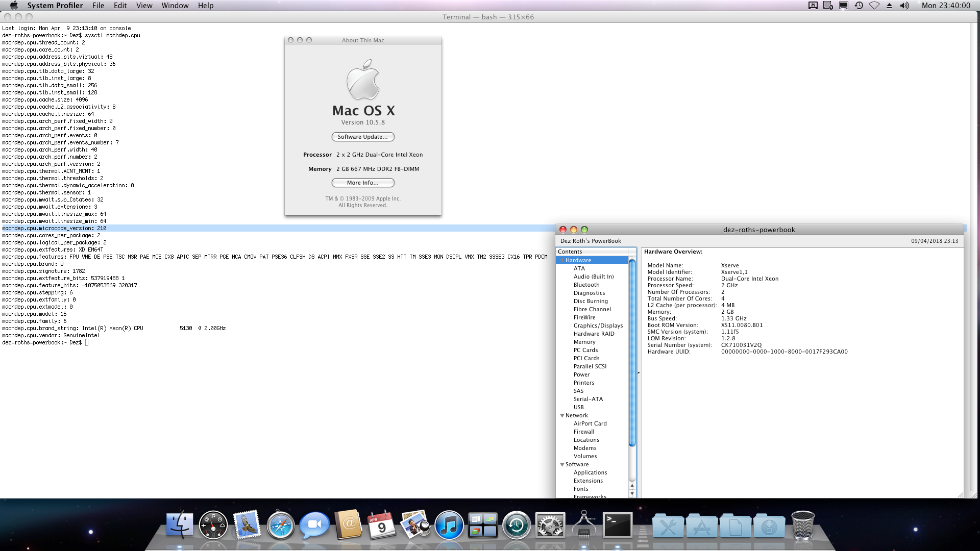The image size is (980, 551).
Task: Toggle the Audio Built In sidebar item
Action: point(593,277)
